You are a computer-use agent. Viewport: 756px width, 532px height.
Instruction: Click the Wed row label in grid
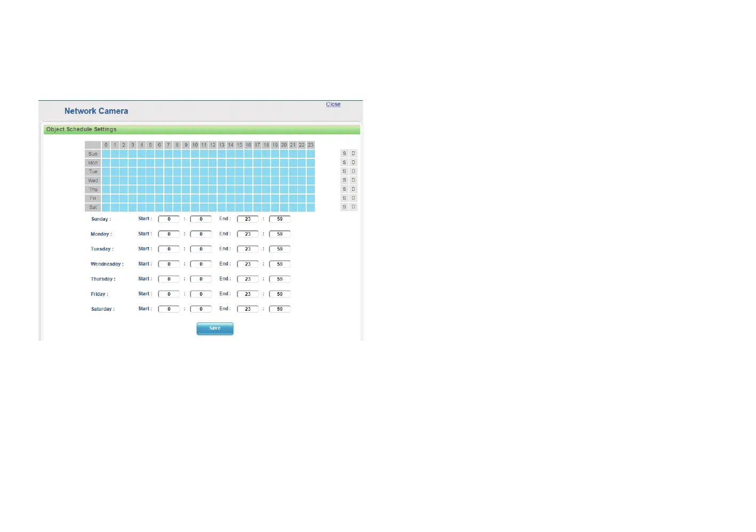[x=93, y=180]
